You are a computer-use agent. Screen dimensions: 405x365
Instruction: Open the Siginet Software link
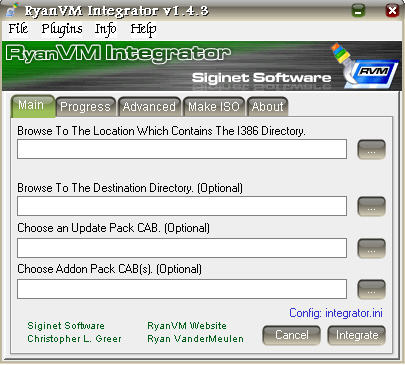coord(66,326)
